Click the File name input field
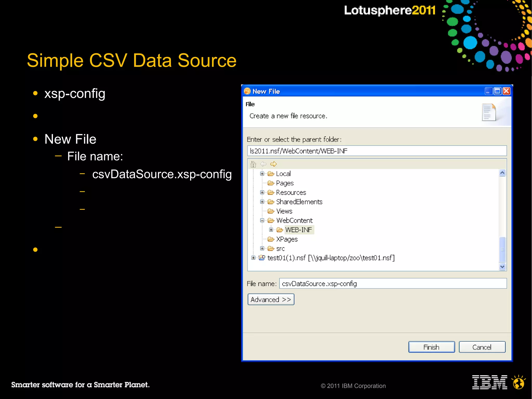The height and width of the screenshot is (399, 532). (393, 283)
